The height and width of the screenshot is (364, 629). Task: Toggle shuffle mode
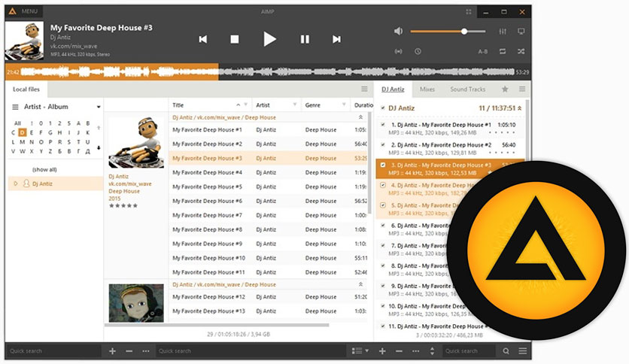click(521, 51)
